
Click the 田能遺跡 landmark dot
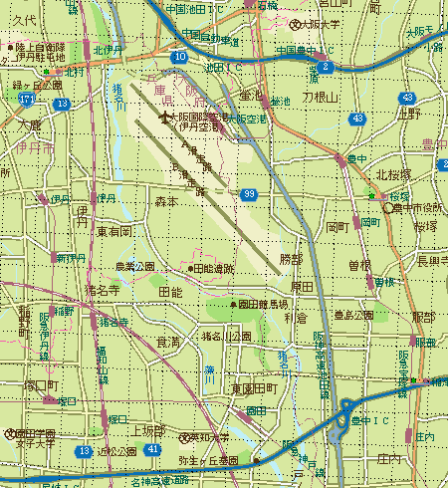pyautogui.click(x=190, y=269)
